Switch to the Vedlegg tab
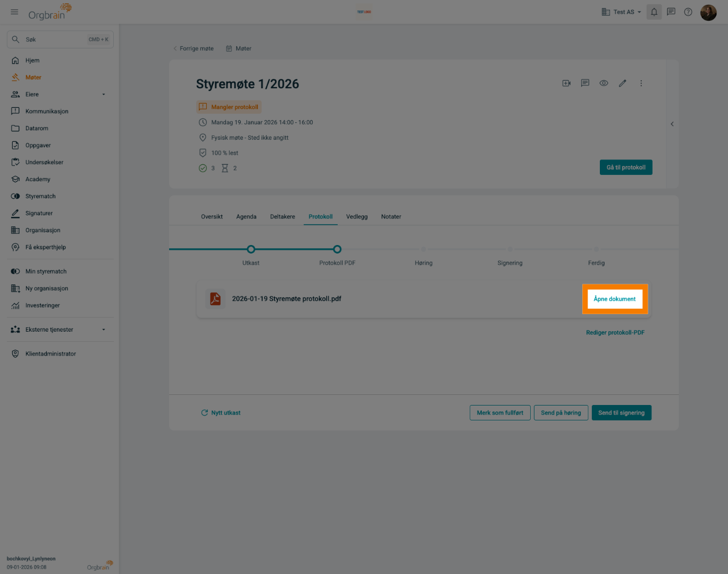Screen dimensions: 728x574 pos(357,217)
